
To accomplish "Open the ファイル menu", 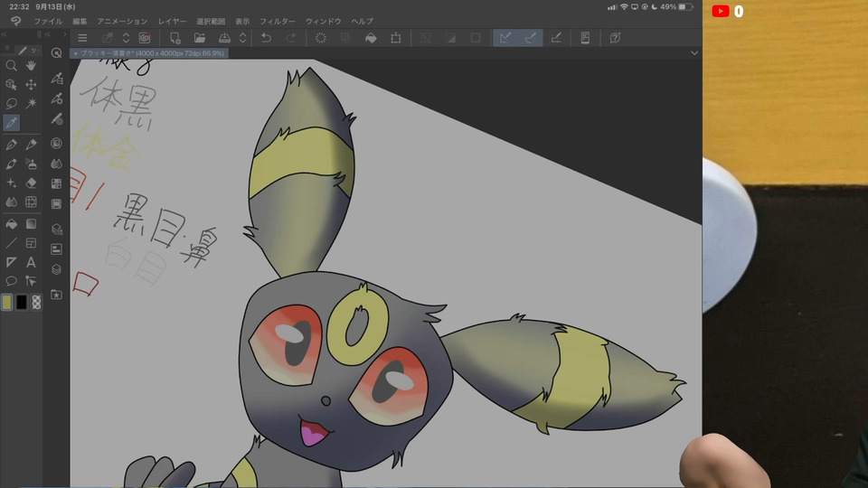I will [x=48, y=22].
